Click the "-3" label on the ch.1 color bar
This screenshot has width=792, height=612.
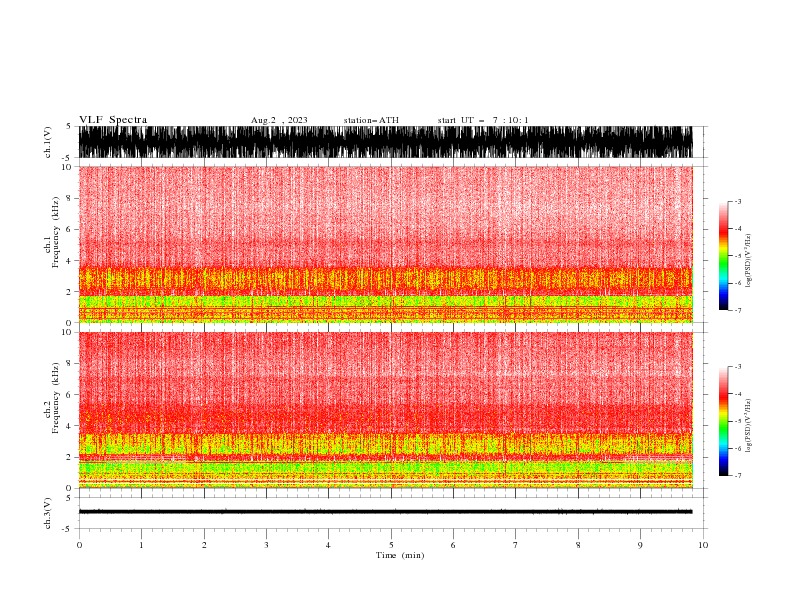click(x=738, y=201)
